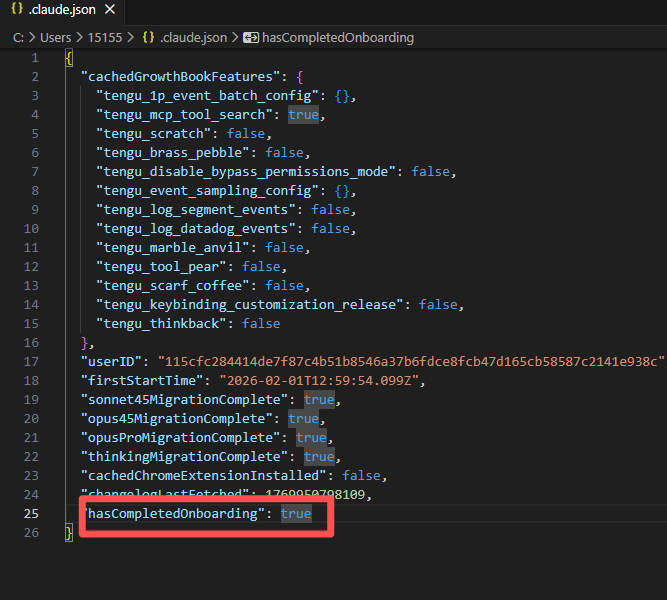The width and height of the screenshot is (667, 600).
Task: Click the braces icon in the breadcrumb bar
Action: (148, 38)
